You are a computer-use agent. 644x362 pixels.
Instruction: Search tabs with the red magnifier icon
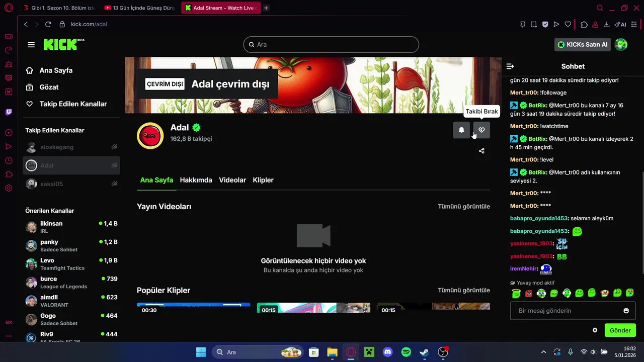(600, 8)
